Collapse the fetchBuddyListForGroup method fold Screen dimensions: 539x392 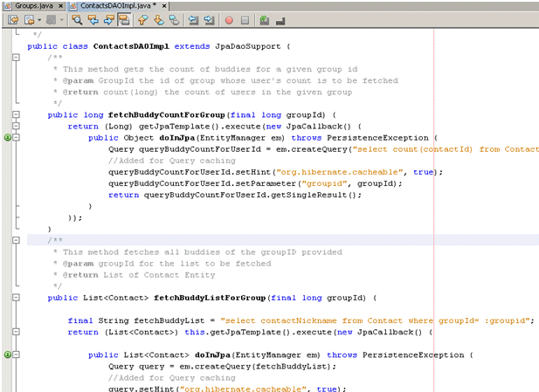pyautogui.click(x=16, y=298)
